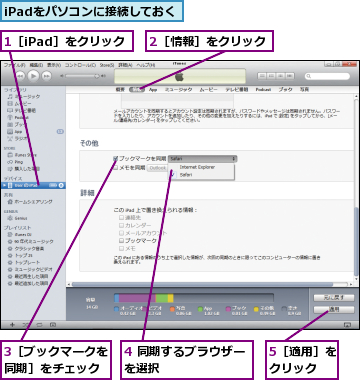Image resolution: width=360 pixels, height=380 pixels.
Task: Click the 元に戻す button
Action: click(334, 297)
